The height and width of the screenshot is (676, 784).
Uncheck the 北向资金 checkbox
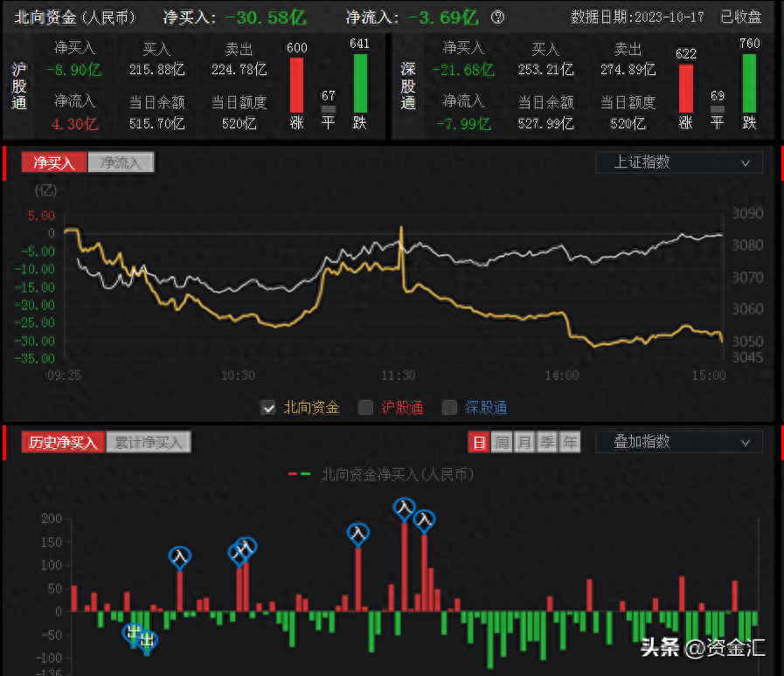(x=268, y=408)
